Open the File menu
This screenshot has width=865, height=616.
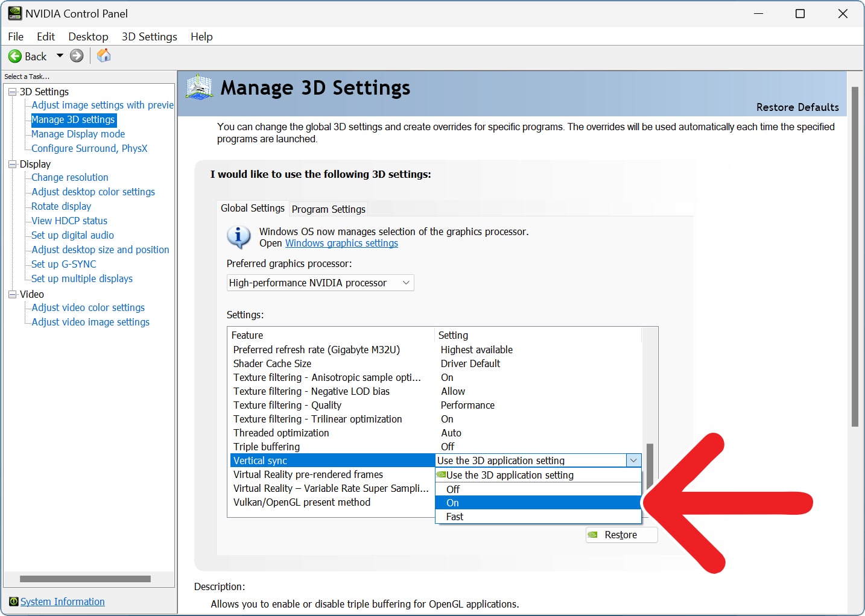click(16, 37)
